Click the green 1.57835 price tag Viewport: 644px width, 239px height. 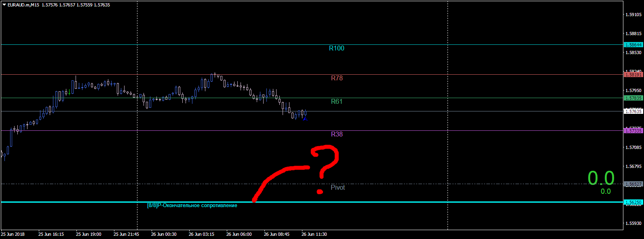click(633, 98)
